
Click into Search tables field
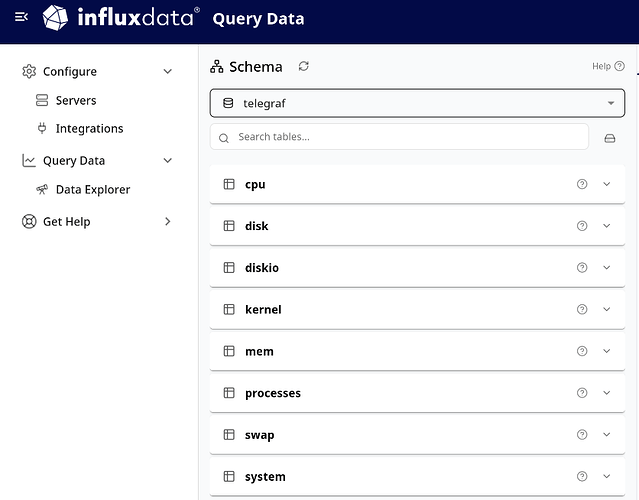[x=400, y=137]
